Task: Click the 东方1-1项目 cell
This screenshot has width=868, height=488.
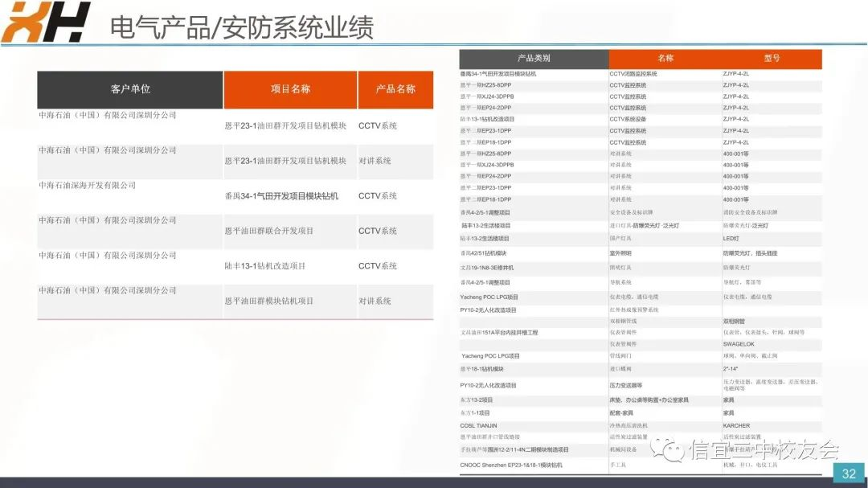Action: click(x=475, y=413)
